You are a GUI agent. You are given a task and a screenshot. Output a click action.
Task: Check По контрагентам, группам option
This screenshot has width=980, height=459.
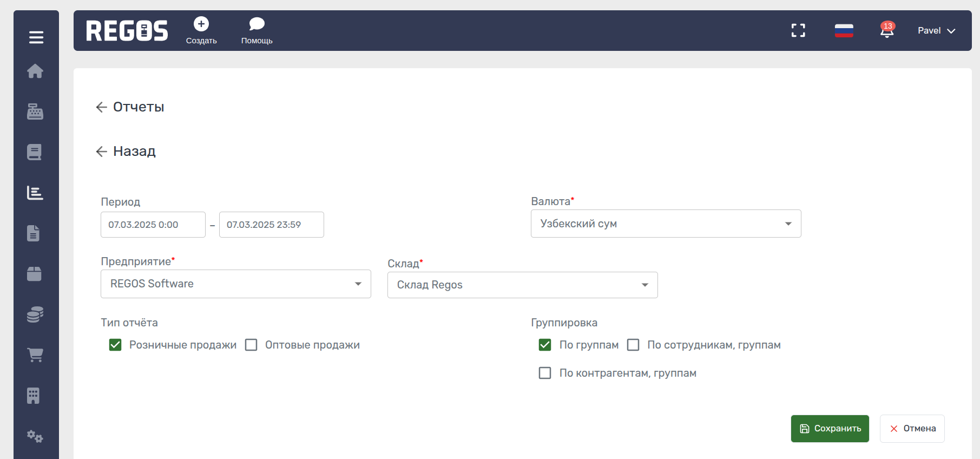[x=545, y=373]
